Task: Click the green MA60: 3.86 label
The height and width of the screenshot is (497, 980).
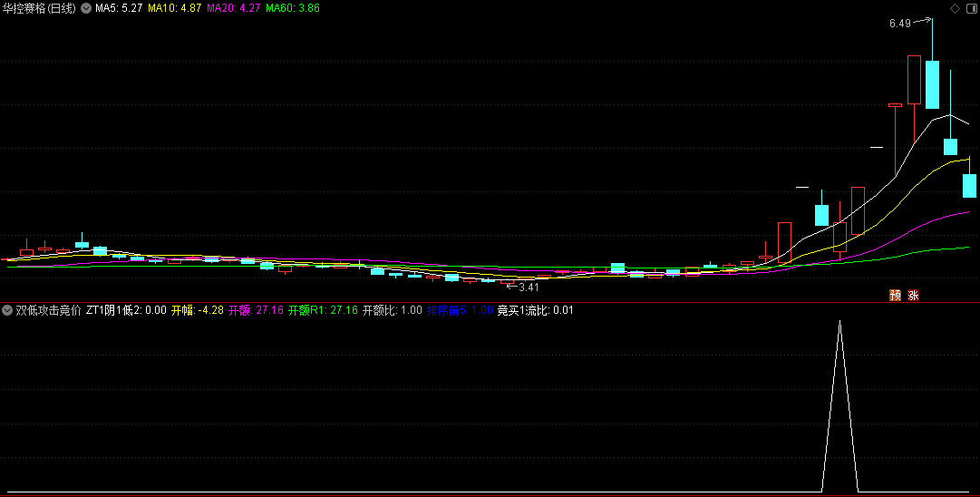Action: (293, 9)
